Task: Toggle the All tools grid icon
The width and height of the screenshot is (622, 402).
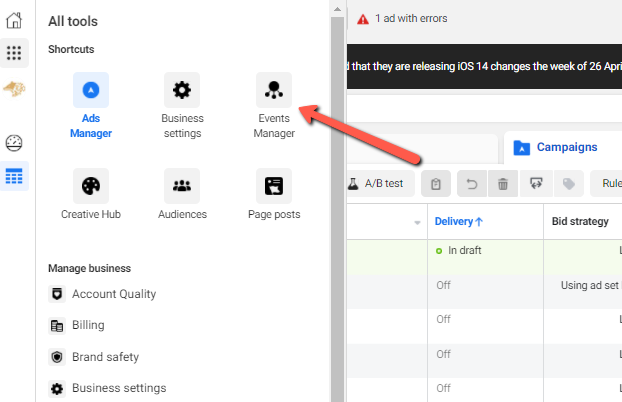Action: click(x=14, y=53)
